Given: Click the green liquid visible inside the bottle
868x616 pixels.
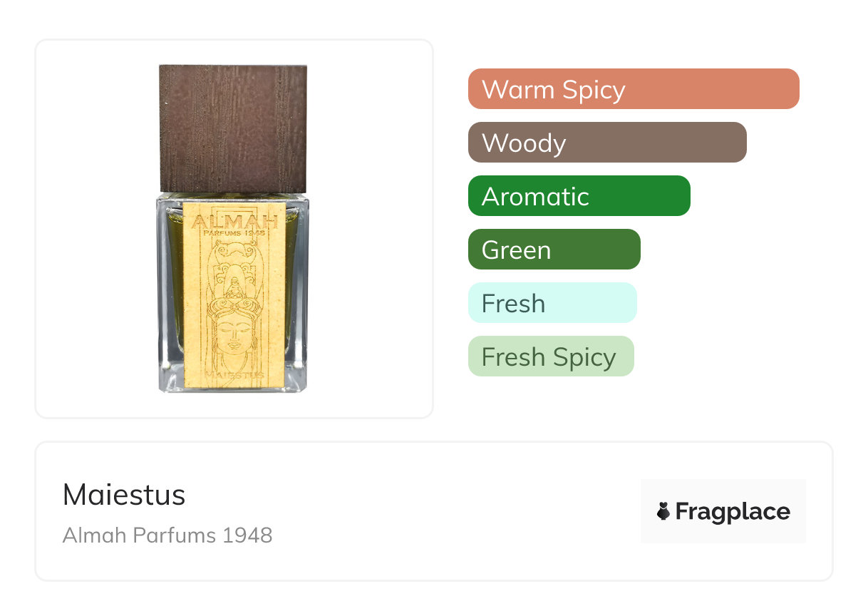Looking at the screenshot, I should pos(173,285).
